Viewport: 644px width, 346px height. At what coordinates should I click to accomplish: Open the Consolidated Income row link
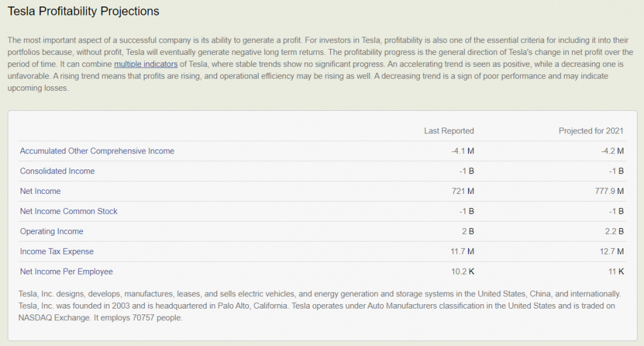point(57,171)
